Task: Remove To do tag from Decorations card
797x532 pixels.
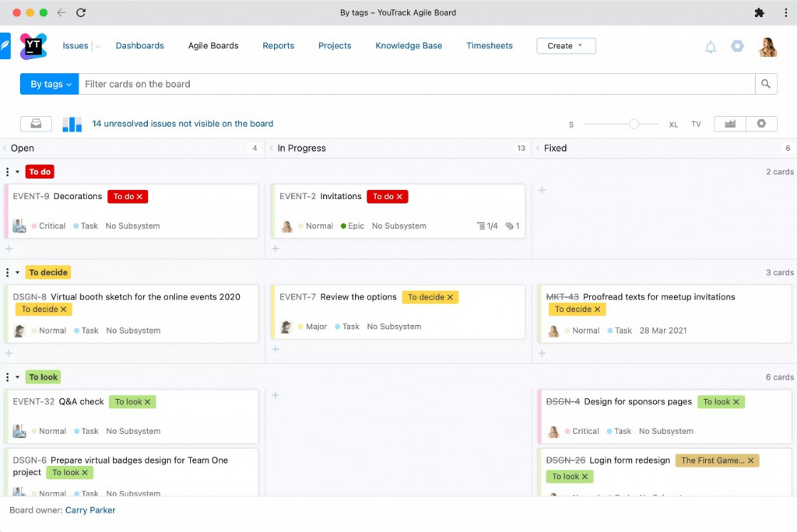Action: tap(139, 197)
